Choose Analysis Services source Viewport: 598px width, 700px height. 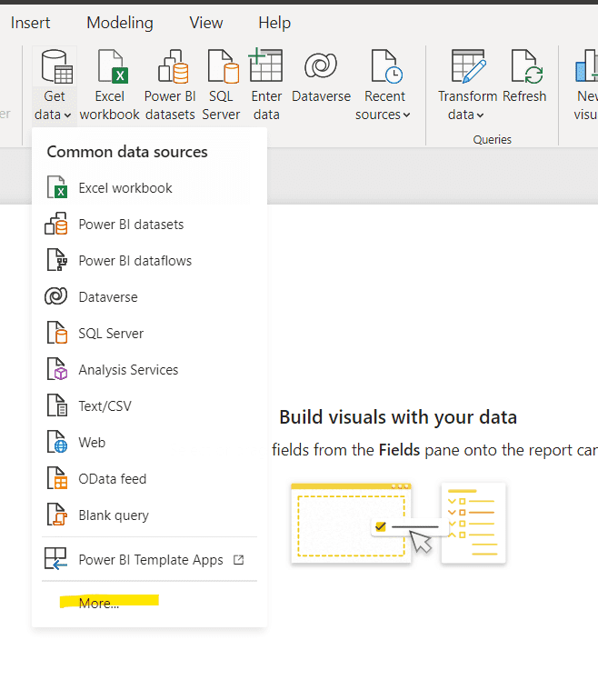point(149,370)
